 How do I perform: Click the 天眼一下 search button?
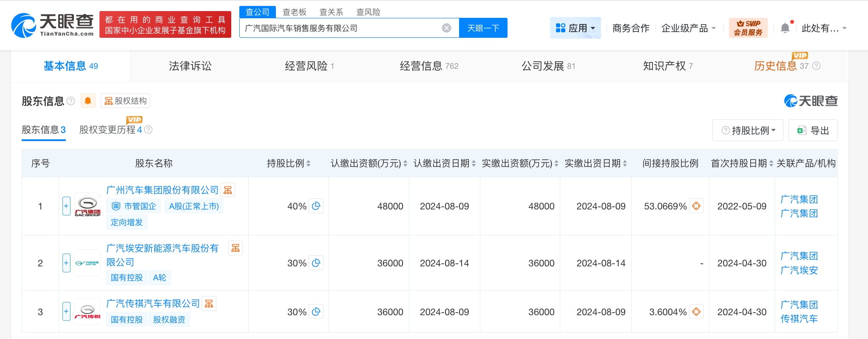(483, 28)
